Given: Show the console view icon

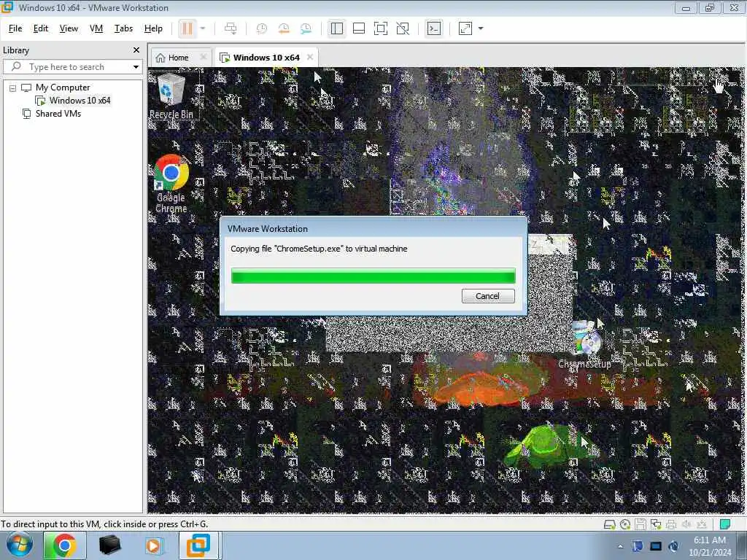Looking at the screenshot, I should pyautogui.click(x=433, y=28).
